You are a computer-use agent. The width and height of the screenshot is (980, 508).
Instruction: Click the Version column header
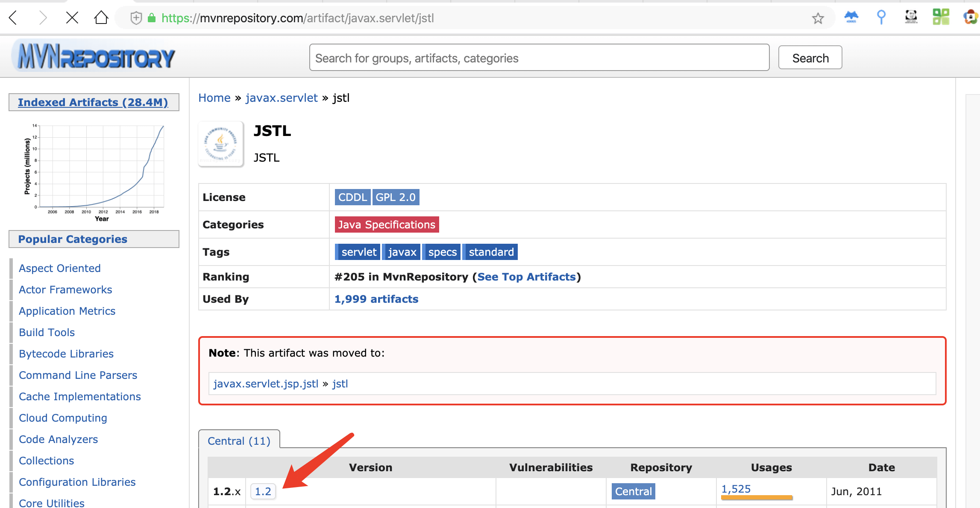pyautogui.click(x=370, y=467)
